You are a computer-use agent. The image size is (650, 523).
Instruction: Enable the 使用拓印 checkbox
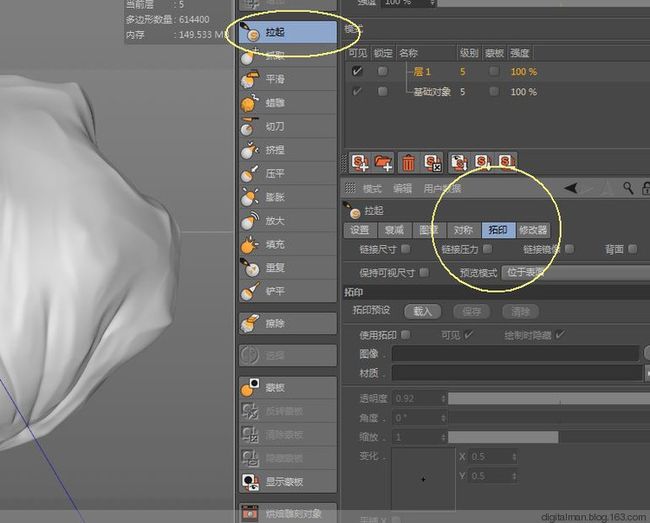pyautogui.click(x=405, y=334)
